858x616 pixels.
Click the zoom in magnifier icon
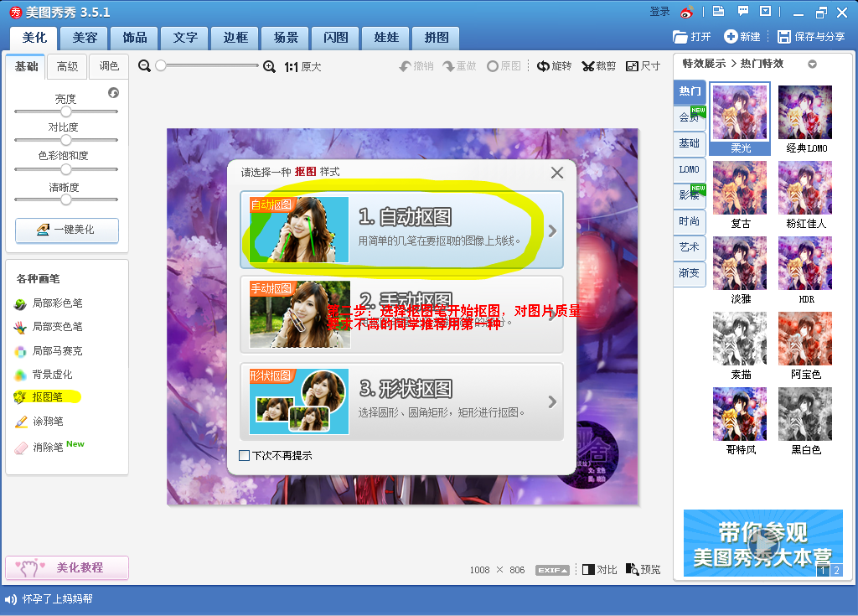[269, 66]
